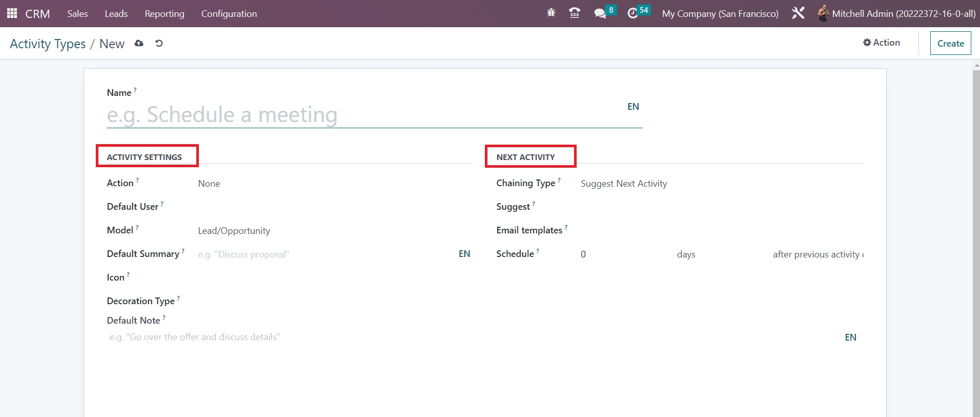Select the Action field dropdown showing None
Image resolution: width=980 pixels, height=417 pixels.
coord(328,184)
